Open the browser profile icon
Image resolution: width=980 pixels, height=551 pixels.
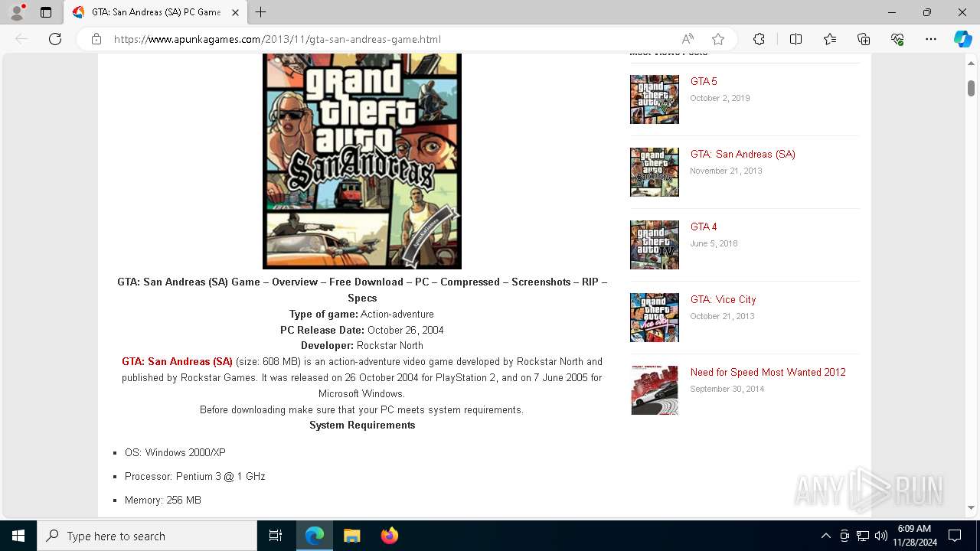[17, 12]
